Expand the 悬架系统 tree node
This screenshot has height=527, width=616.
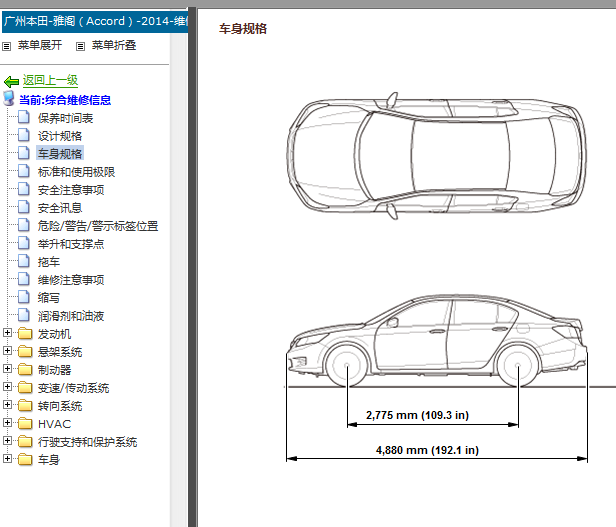(x=7, y=351)
